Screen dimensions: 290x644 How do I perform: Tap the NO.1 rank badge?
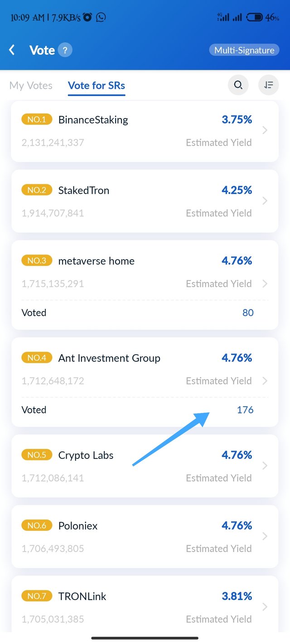(37, 120)
